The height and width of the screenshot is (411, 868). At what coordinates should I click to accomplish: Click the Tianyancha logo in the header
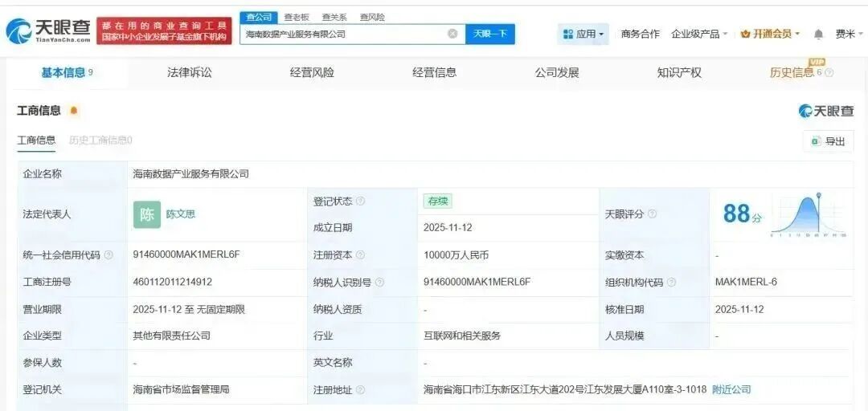tap(48, 31)
